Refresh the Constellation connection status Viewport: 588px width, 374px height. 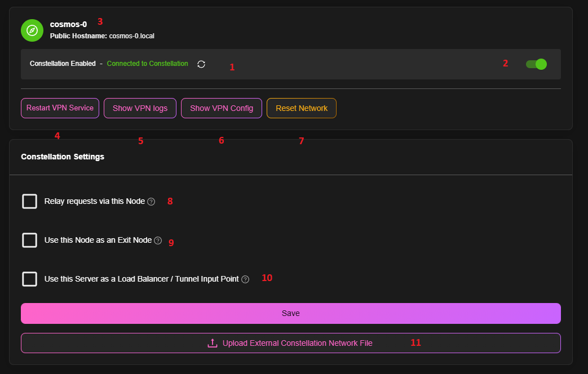[x=201, y=64]
